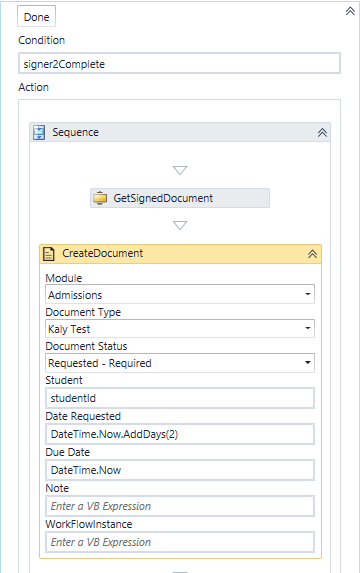This screenshot has height=573, width=361.
Task: Click the Student label
Action: pyautogui.click(x=64, y=380)
